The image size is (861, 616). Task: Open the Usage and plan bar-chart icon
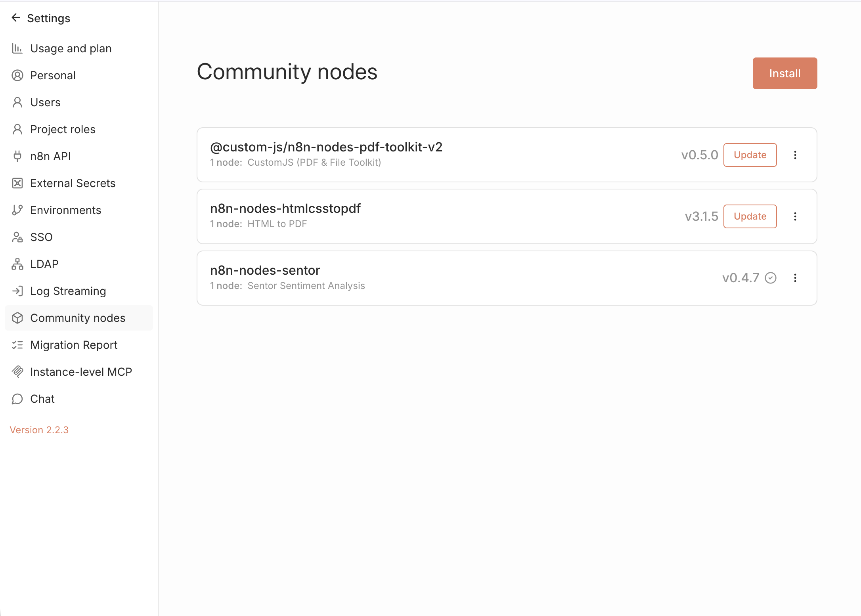[17, 48]
